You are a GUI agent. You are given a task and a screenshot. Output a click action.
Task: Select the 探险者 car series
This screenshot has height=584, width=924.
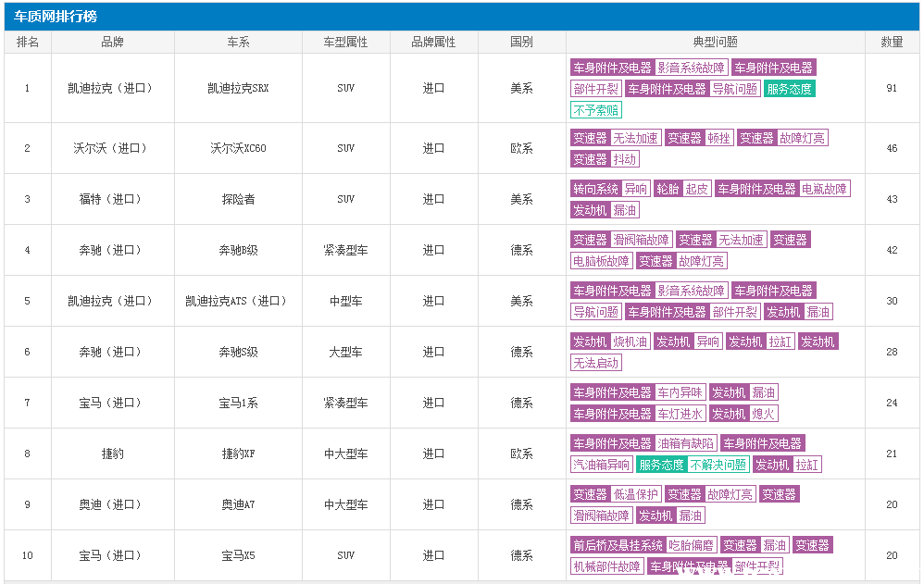click(238, 199)
